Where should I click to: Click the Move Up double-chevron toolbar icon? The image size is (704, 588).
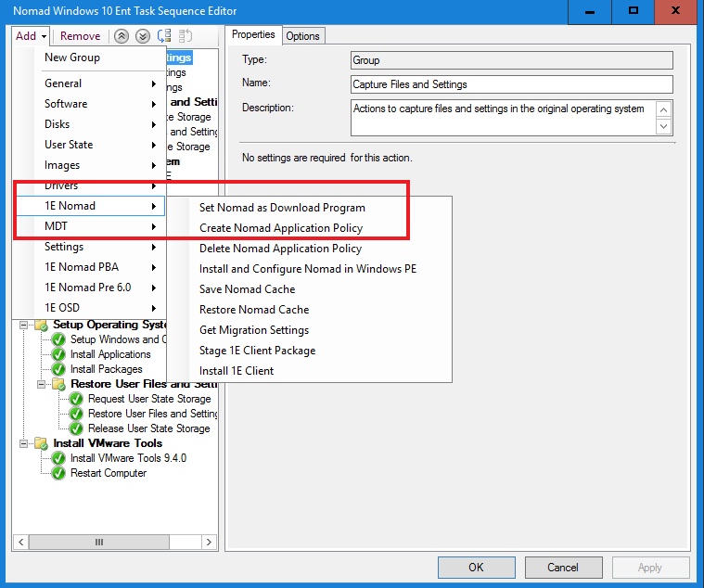point(122,36)
